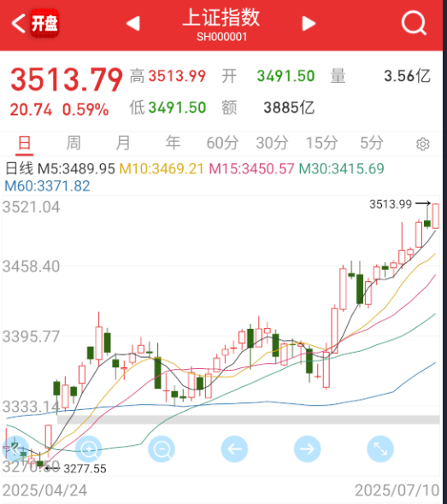Open chart settings gear icon
The width and height of the screenshot is (447, 504).
pyautogui.click(x=422, y=144)
